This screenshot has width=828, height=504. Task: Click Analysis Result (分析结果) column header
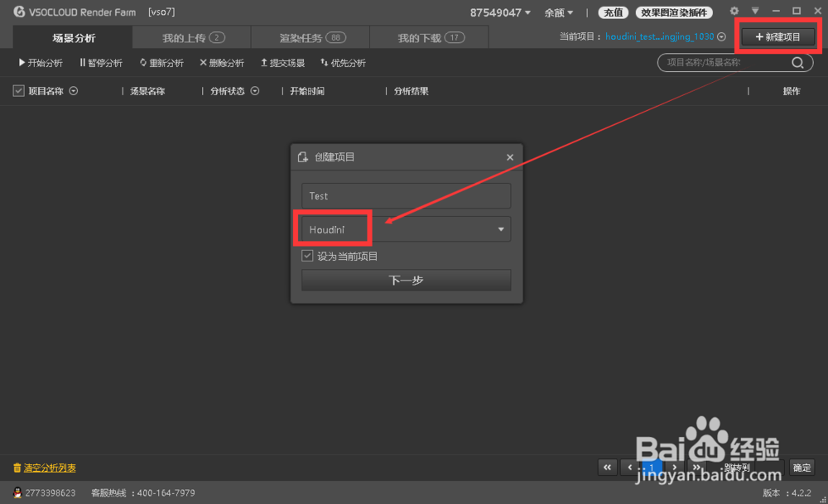tap(411, 91)
